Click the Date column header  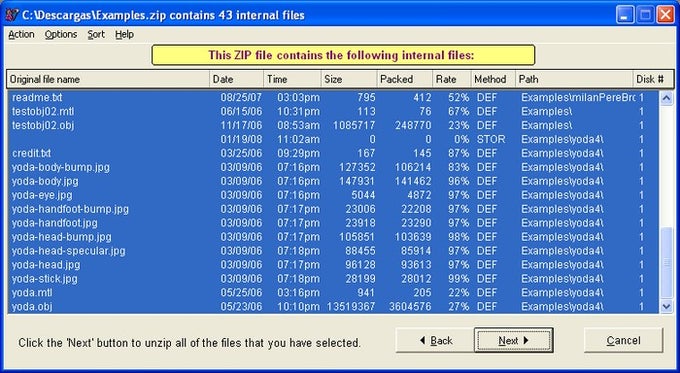(236, 79)
